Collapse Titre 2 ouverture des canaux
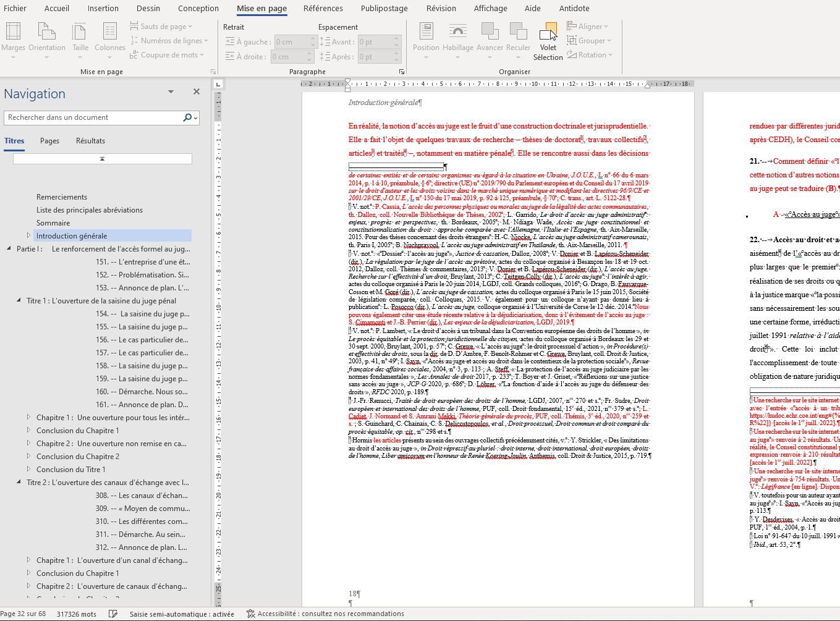 pos(19,482)
